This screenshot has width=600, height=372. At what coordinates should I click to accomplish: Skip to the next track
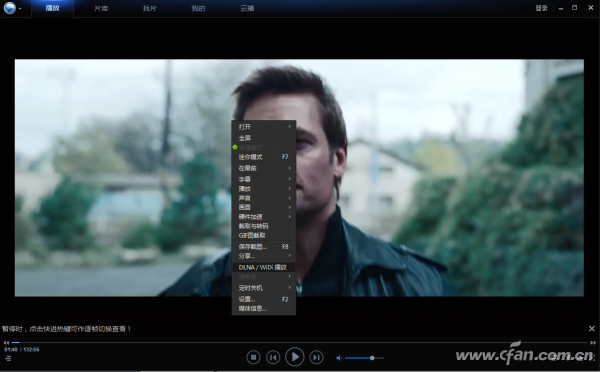point(316,357)
